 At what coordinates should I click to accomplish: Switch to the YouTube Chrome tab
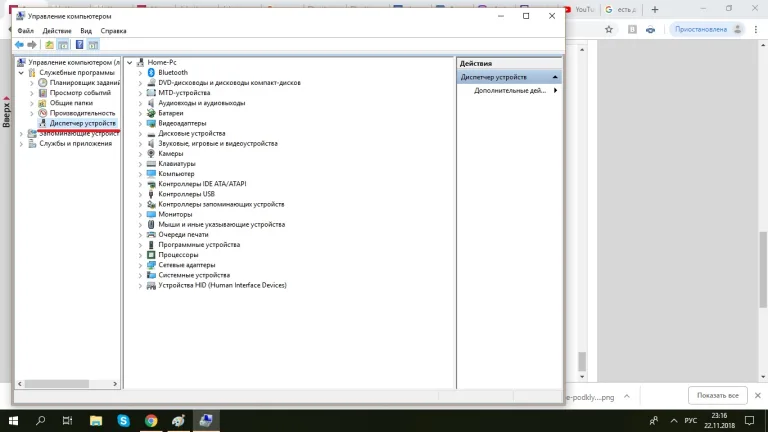[x=578, y=9]
